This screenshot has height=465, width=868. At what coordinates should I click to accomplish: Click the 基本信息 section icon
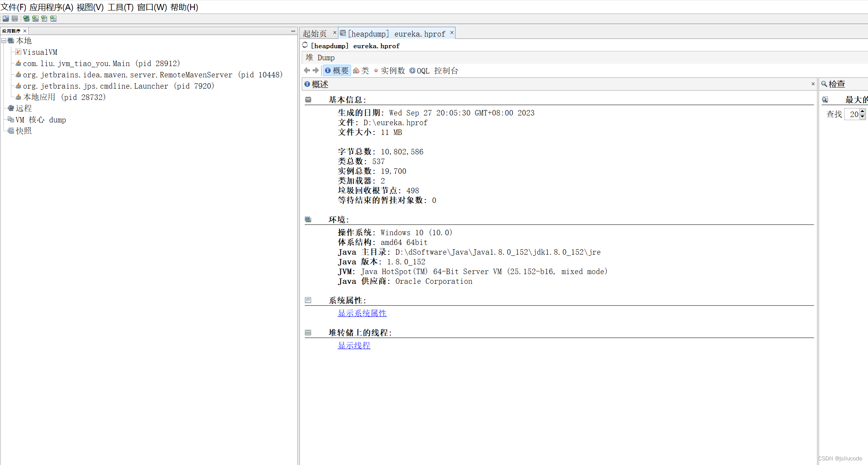(308, 100)
